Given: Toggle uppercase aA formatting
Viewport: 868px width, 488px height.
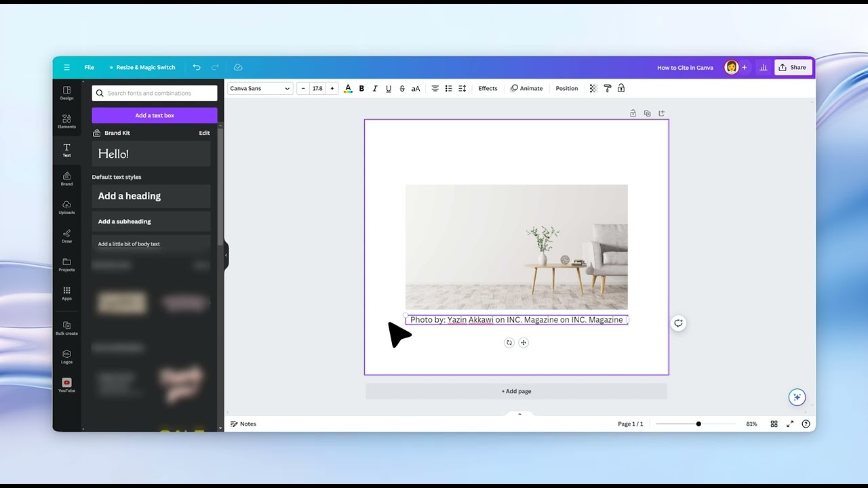Looking at the screenshot, I should pyautogui.click(x=416, y=88).
